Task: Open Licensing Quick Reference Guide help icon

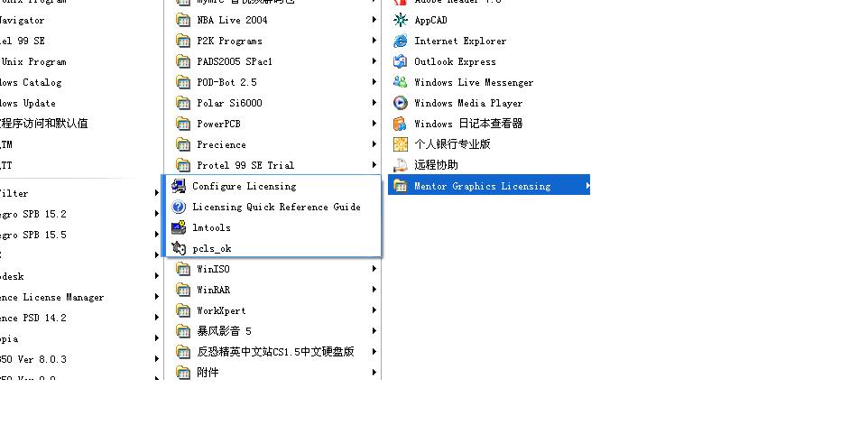Action: (x=179, y=207)
